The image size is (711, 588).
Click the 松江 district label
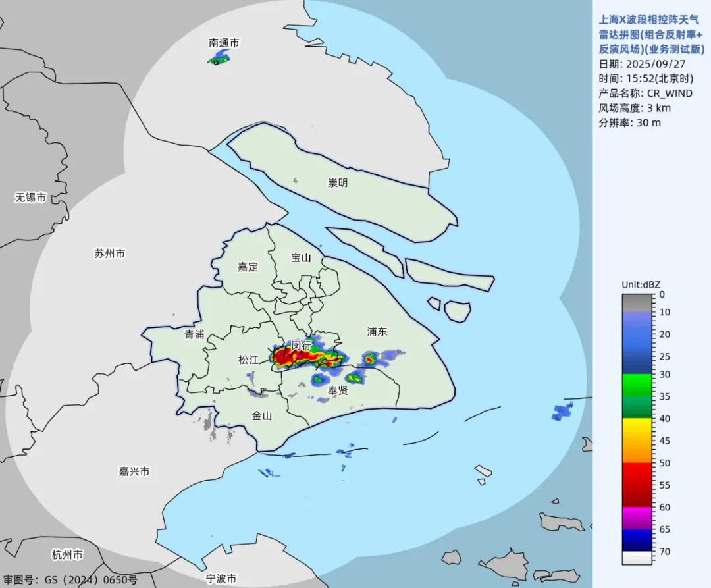[x=248, y=360]
